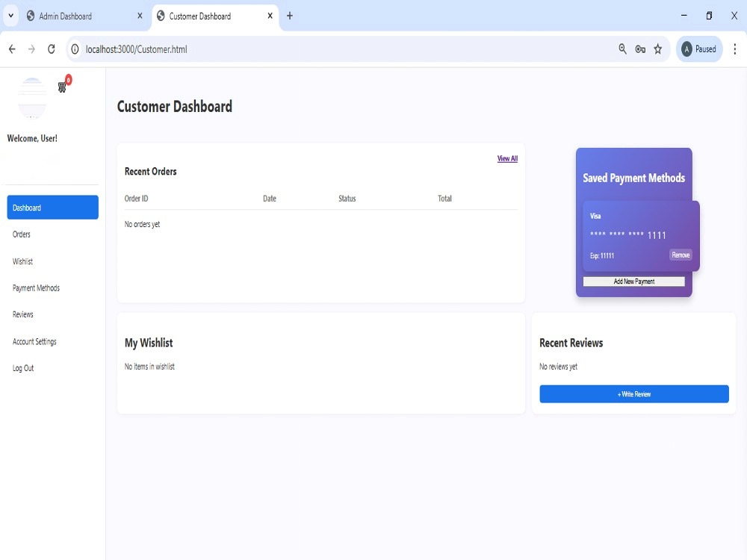This screenshot has width=747, height=560.
Task: Bookmark this page with star
Action: click(x=658, y=49)
